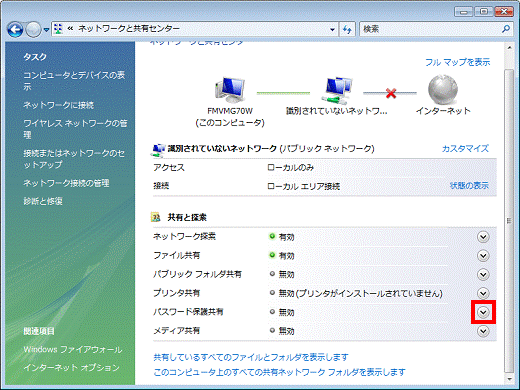The width and height of the screenshot is (520, 390).
Task: Open ネットワーク接続の管理 task
Action: (66, 183)
